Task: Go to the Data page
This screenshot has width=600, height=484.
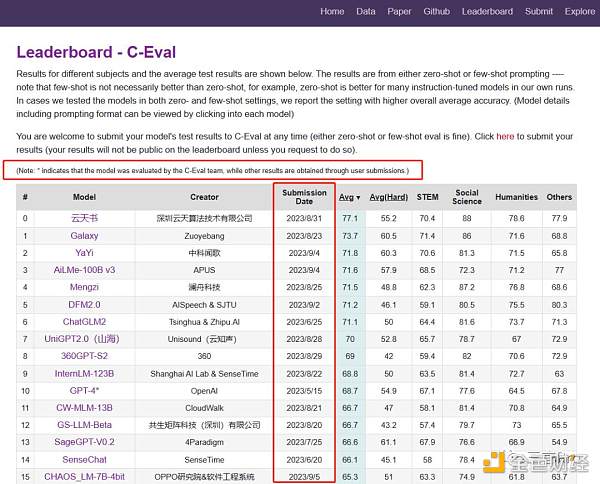Action: tap(365, 11)
